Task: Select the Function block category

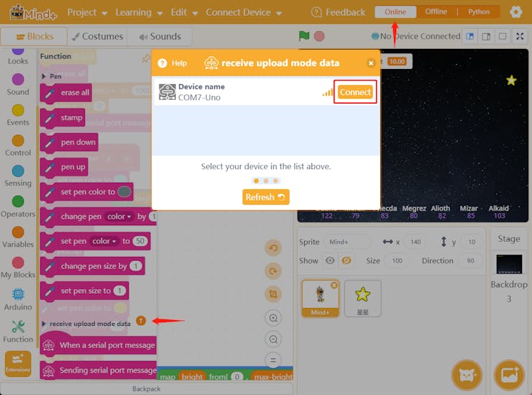Action: coord(18,332)
